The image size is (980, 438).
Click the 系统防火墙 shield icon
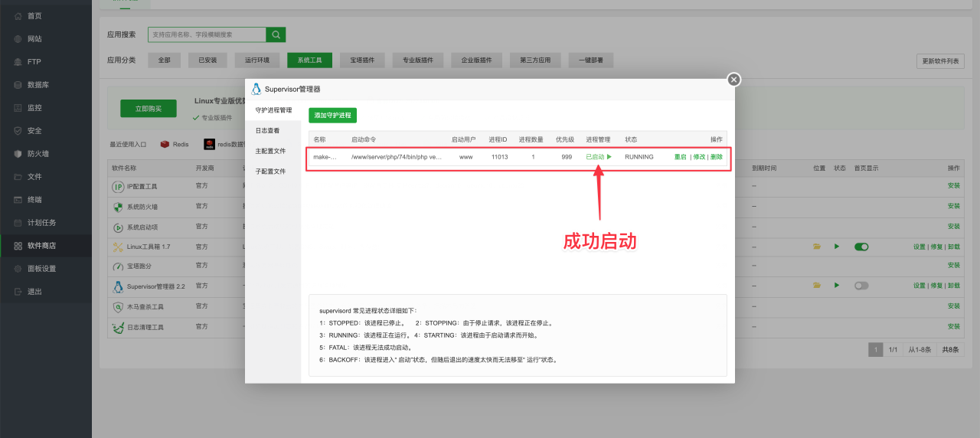pyautogui.click(x=118, y=207)
